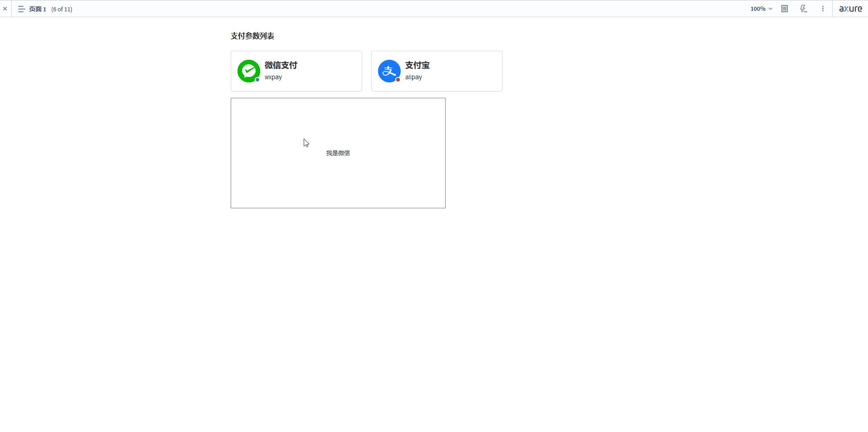Click the page title '页面 1'
The width and height of the screenshot is (868, 432).
click(38, 9)
